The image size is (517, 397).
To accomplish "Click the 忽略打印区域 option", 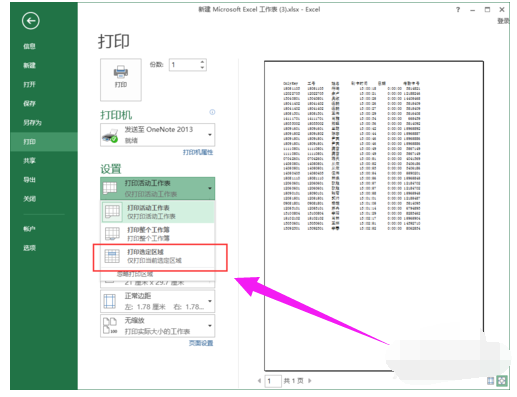I will pyautogui.click(x=135, y=274).
